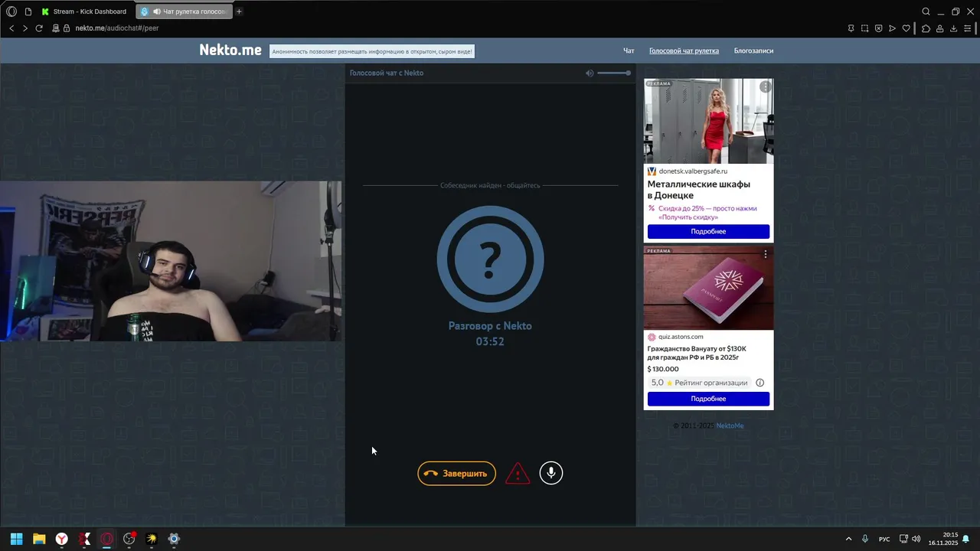Click Гражданство Вануату ad headline
The height and width of the screenshot is (551, 980).
[697, 353]
